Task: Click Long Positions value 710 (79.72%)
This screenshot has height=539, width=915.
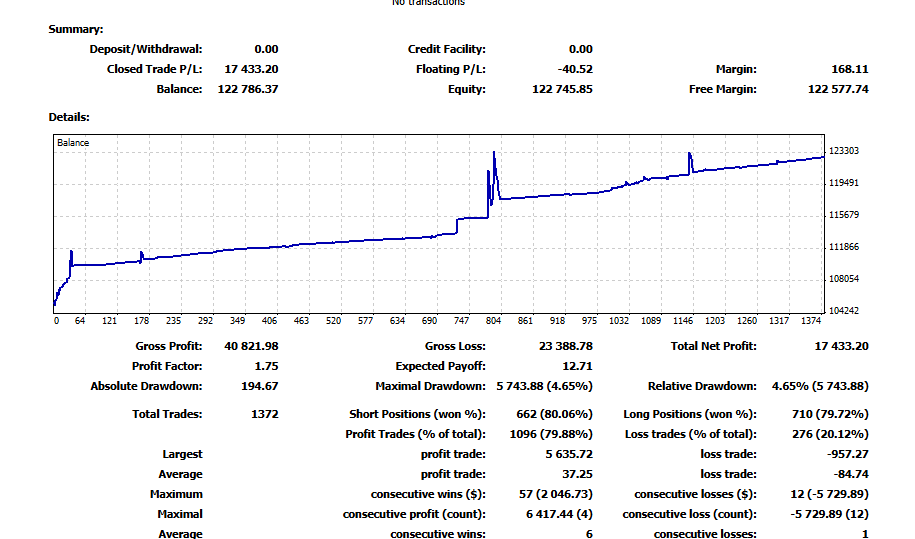Action: coord(830,414)
